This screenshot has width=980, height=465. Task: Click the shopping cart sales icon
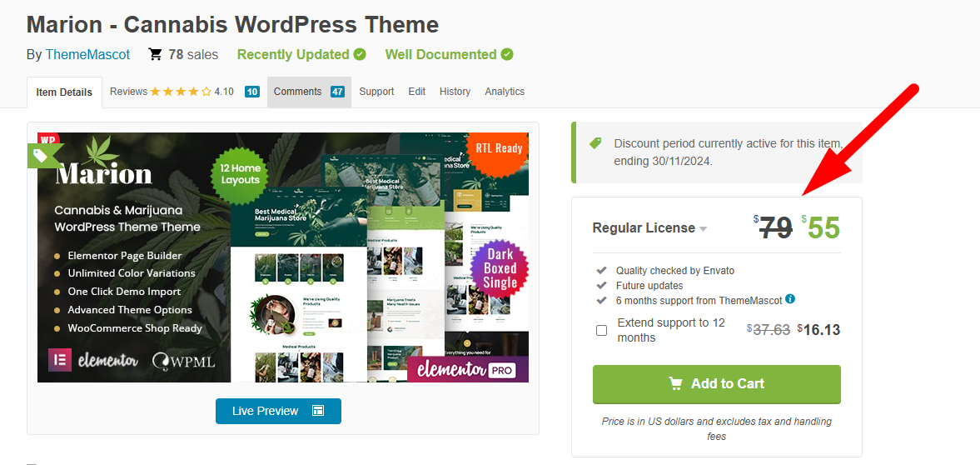(155, 54)
